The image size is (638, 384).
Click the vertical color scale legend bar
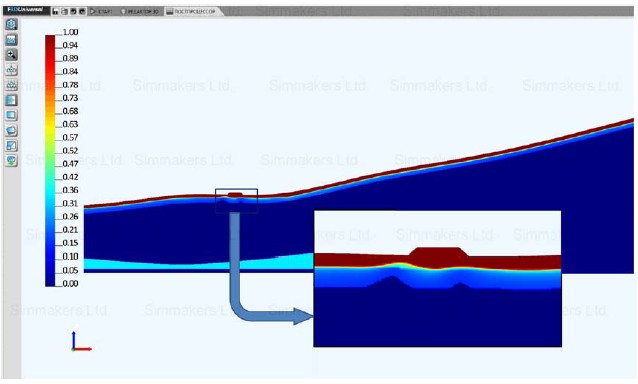click(50, 161)
